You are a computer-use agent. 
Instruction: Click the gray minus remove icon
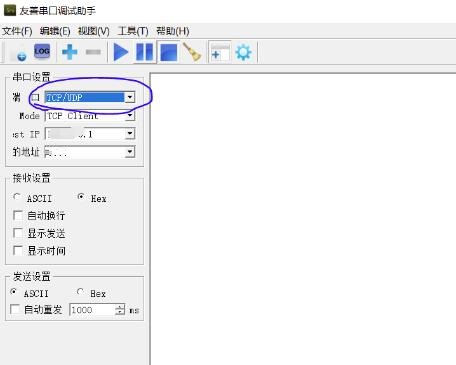click(93, 52)
